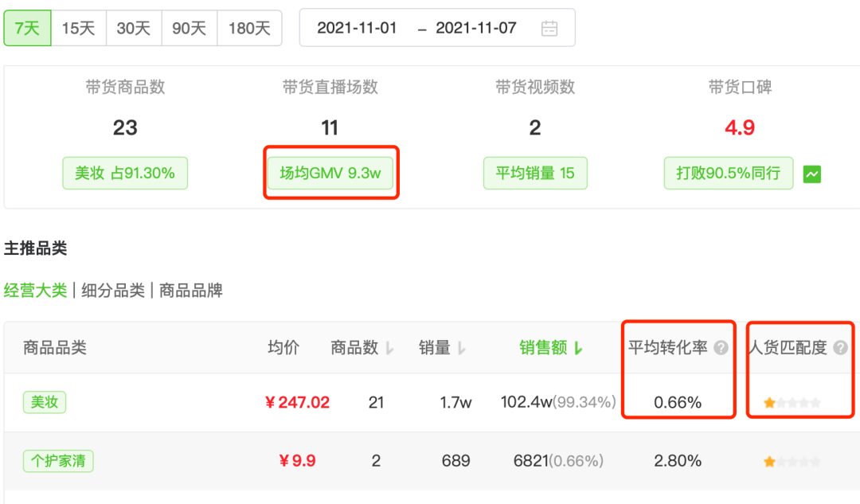Click the 美妆 category tag
Viewport: 860px width, 504px height.
[x=45, y=403]
